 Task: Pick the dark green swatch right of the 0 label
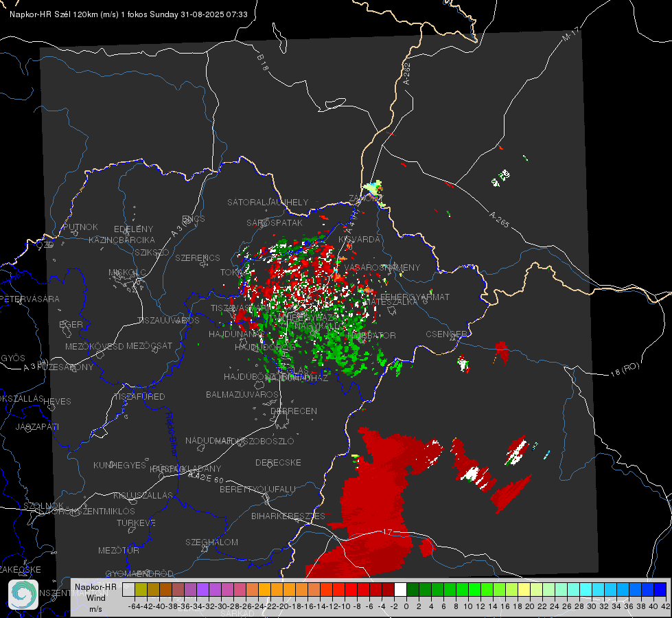(413, 589)
